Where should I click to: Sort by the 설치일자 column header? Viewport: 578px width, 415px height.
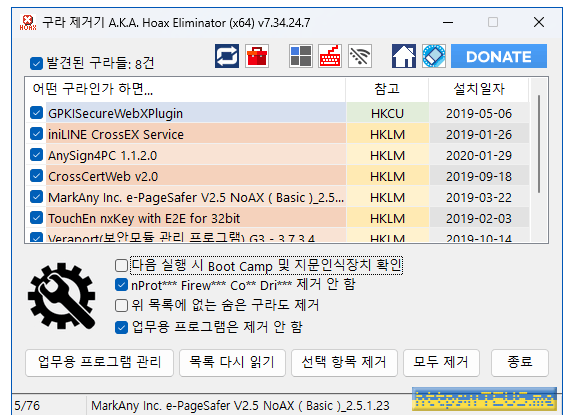tap(478, 89)
